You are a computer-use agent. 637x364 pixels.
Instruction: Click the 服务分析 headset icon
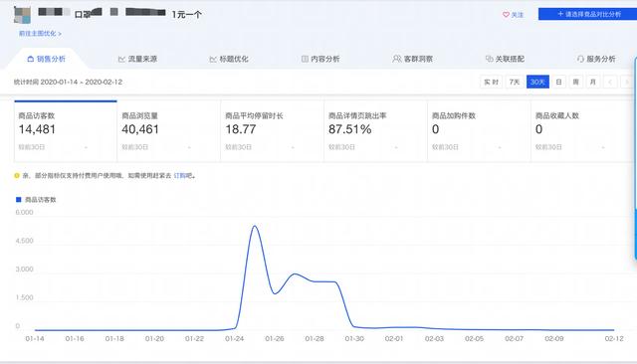pyautogui.click(x=580, y=59)
